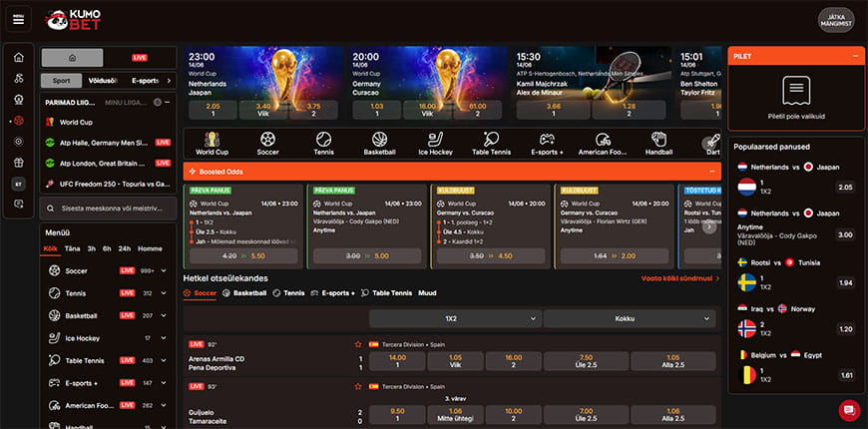Select Üle 2.5 at 7.50 odds
868x429 pixels.
587,361
